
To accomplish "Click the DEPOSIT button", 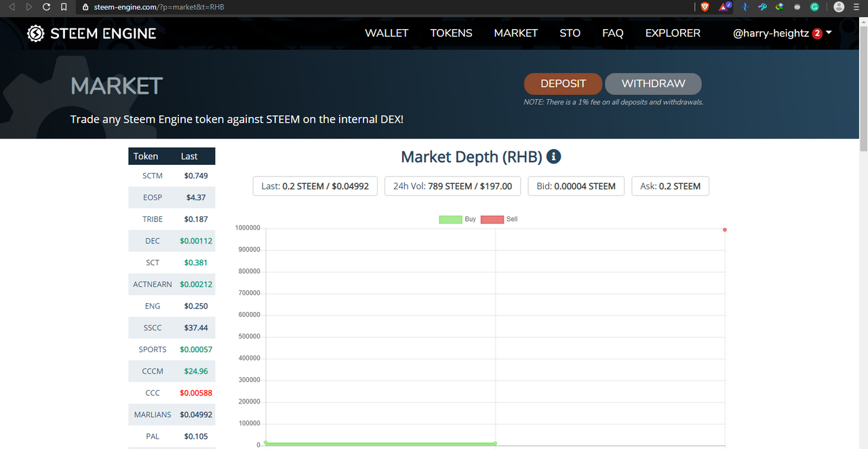I will click(x=563, y=83).
